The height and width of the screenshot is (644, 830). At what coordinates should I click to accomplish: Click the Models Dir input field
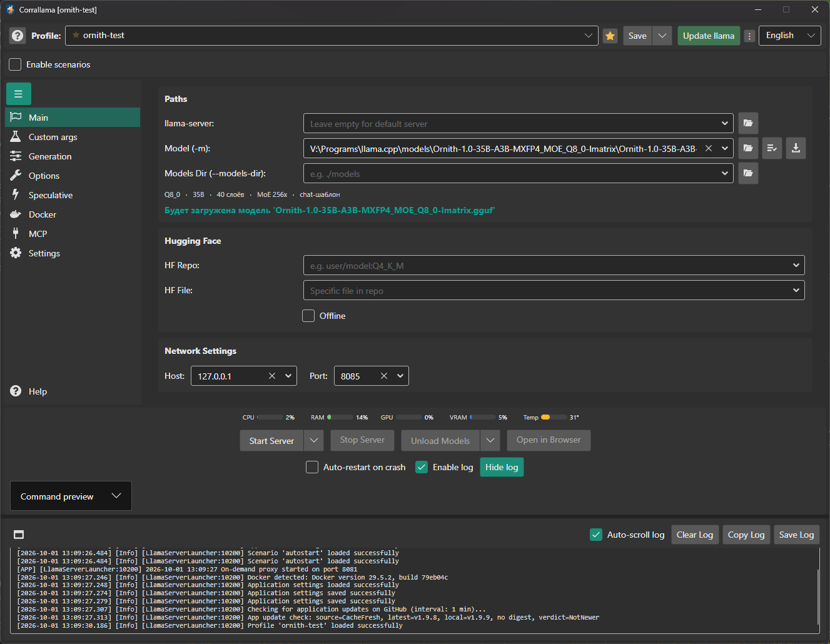[x=519, y=173]
